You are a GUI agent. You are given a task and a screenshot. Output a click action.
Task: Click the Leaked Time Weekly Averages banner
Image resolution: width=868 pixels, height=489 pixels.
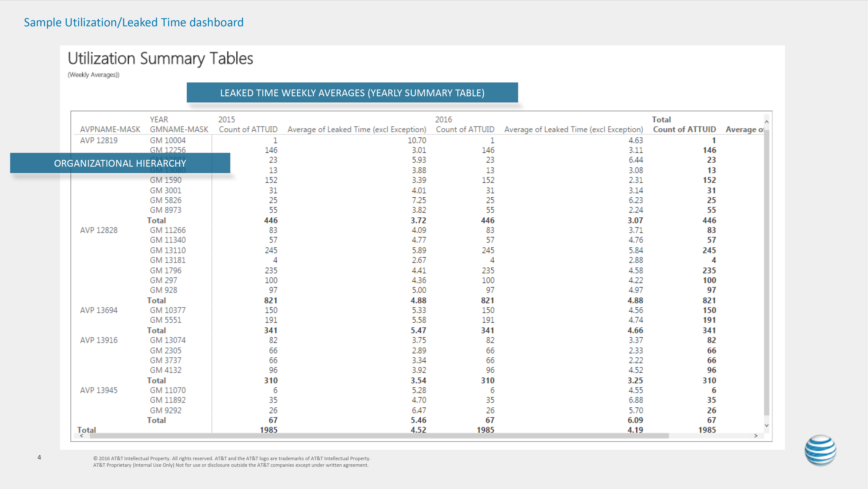[x=352, y=93]
